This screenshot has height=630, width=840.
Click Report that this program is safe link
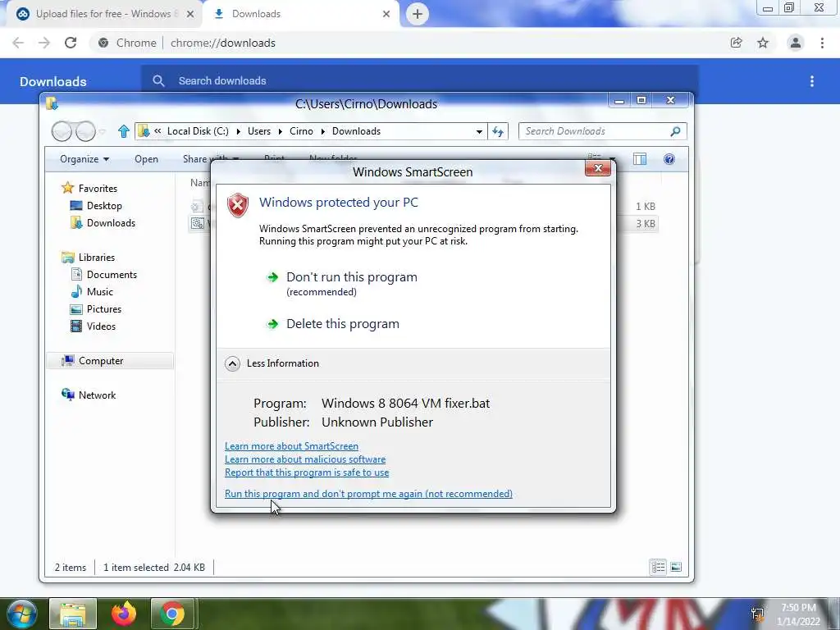click(x=307, y=472)
